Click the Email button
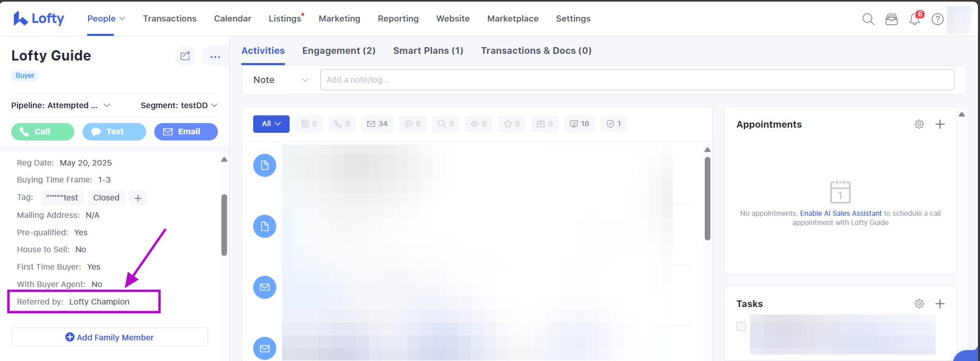 pos(186,132)
